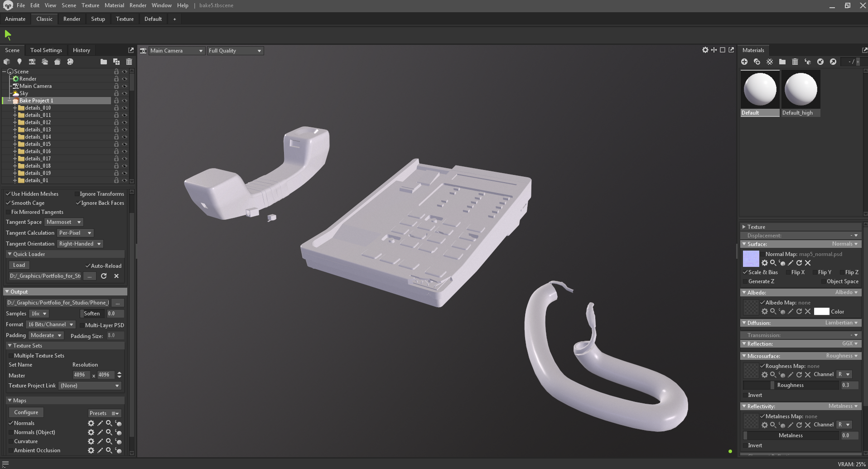The image size is (868, 469).
Task: Click the texture project palette icon
Action: click(x=70, y=62)
